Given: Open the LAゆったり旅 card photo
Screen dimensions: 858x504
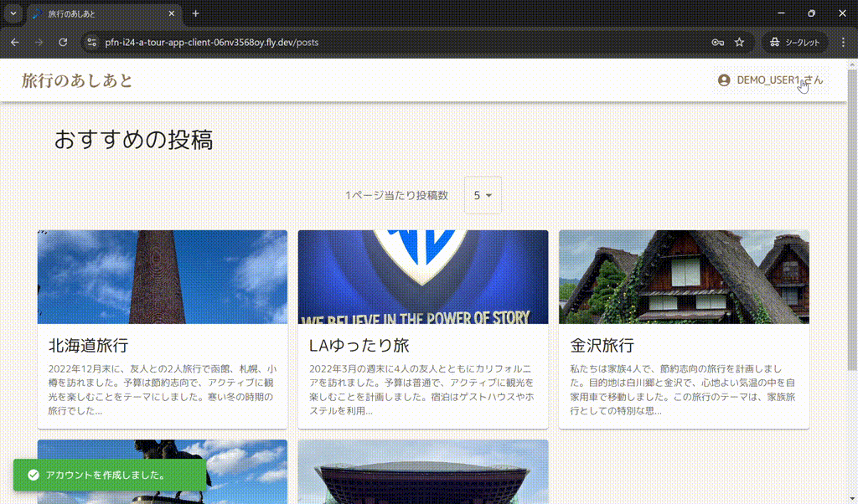Looking at the screenshot, I should point(423,277).
